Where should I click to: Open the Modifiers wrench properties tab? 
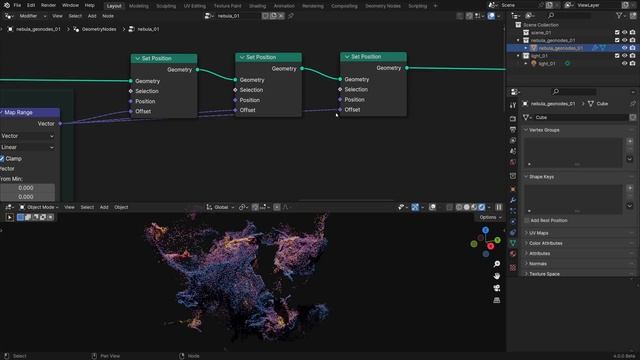click(x=513, y=200)
